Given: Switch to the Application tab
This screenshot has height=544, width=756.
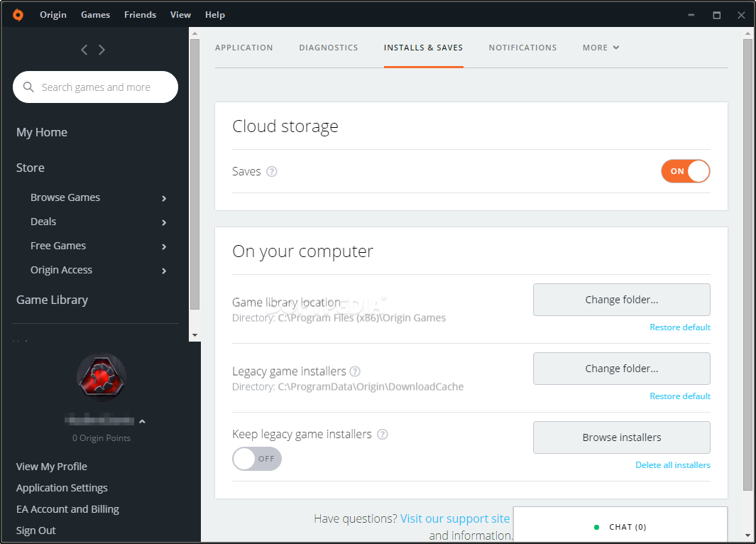Looking at the screenshot, I should [x=244, y=48].
